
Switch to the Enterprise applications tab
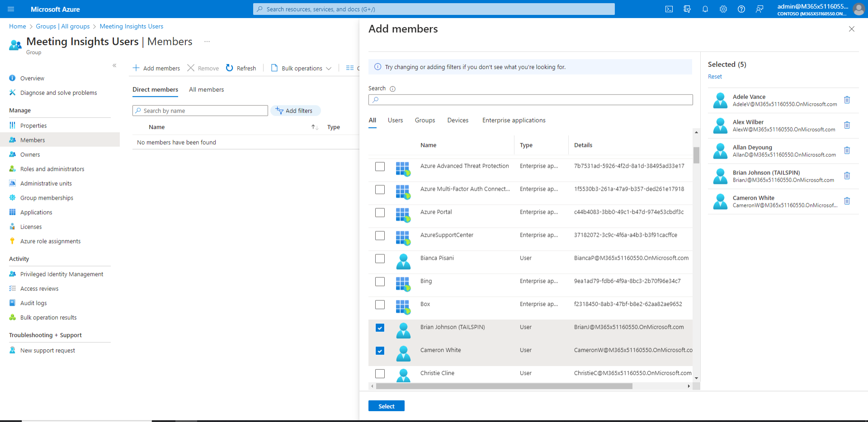click(x=514, y=120)
